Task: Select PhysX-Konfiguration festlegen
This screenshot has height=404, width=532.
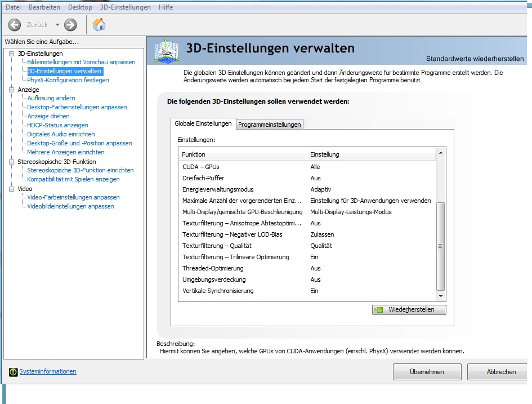Action: pyautogui.click(x=68, y=80)
